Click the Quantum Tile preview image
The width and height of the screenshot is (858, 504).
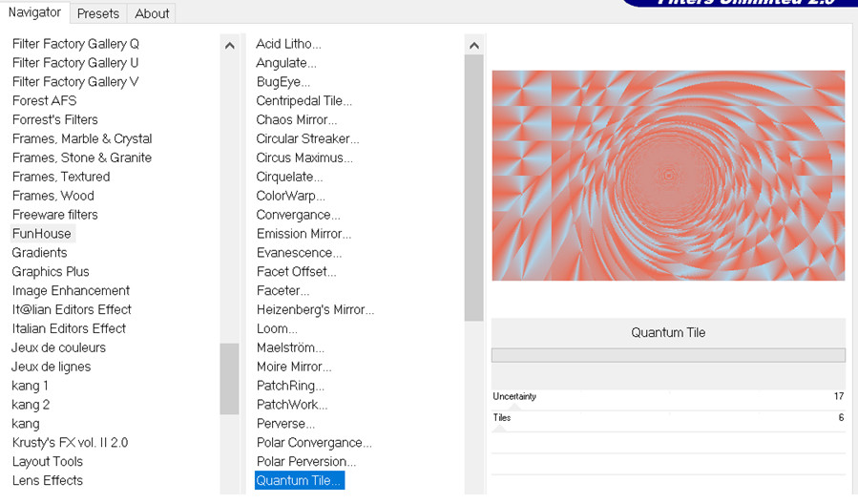(x=668, y=176)
